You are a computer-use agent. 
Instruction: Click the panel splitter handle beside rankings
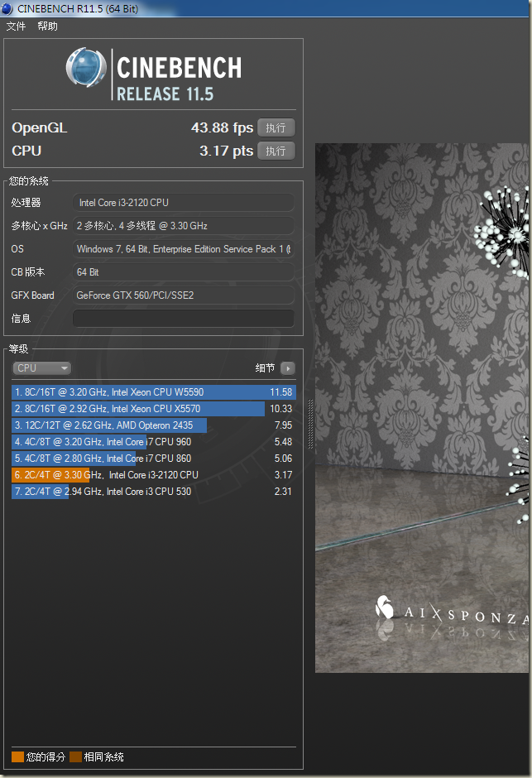click(x=310, y=425)
